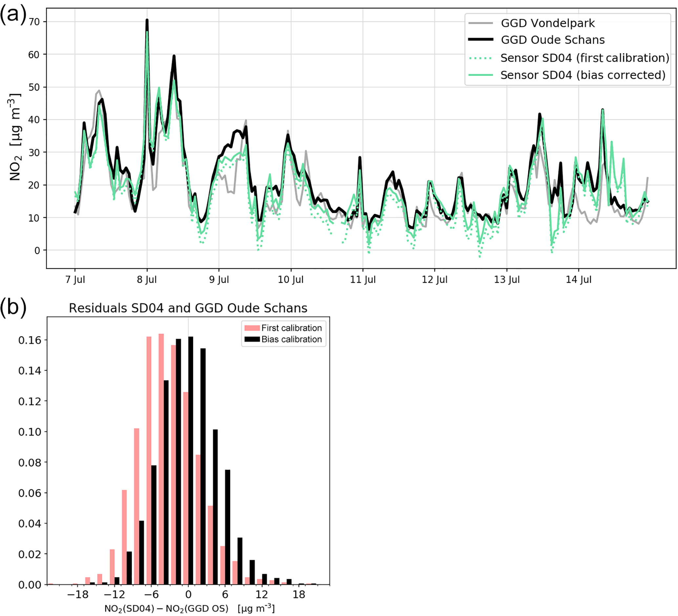The height and width of the screenshot is (616, 678).
Task: Click the histogram x-axis label NO2(SD04)
Action: click(189, 608)
